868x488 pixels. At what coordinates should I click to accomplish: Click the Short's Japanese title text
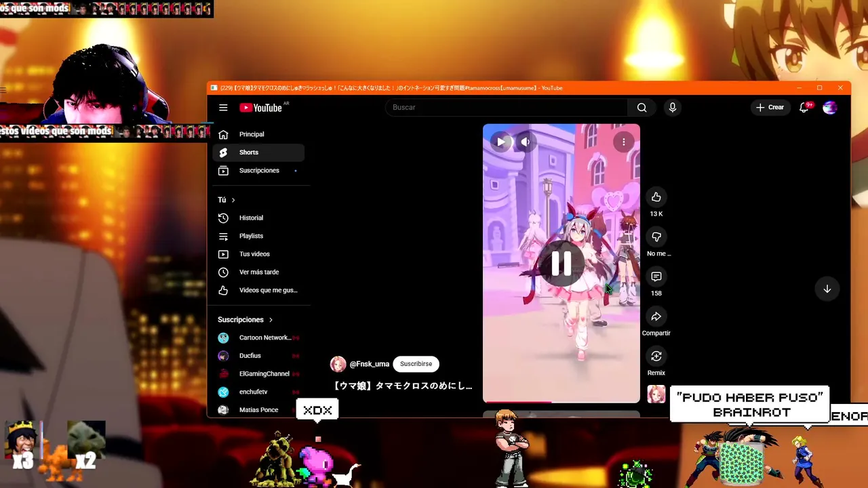click(403, 386)
